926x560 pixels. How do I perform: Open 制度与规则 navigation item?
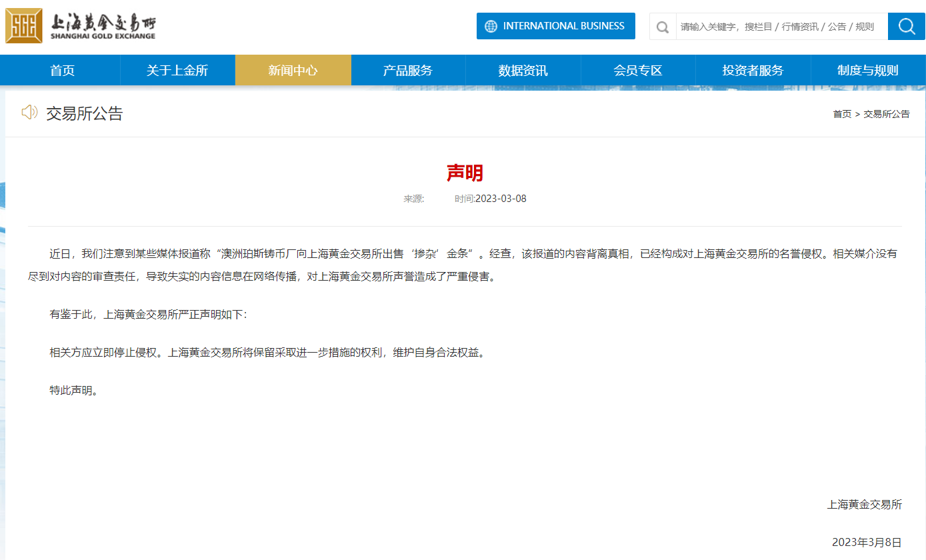[868, 70]
